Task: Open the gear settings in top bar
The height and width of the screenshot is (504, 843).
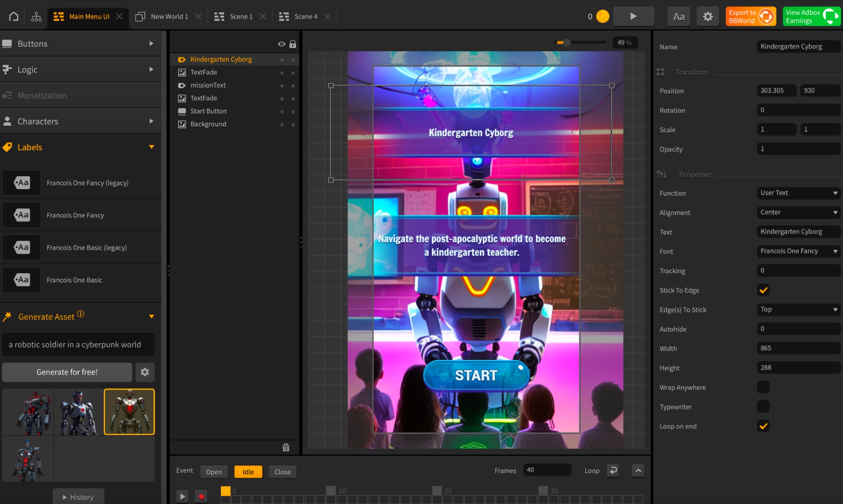Action: (x=708, y=16)
